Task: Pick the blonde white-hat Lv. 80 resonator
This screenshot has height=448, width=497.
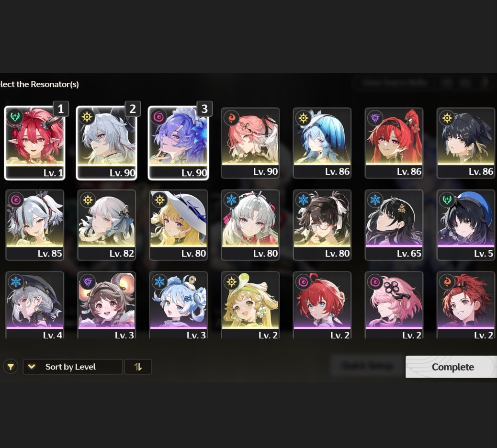Action: pos(179,225)
